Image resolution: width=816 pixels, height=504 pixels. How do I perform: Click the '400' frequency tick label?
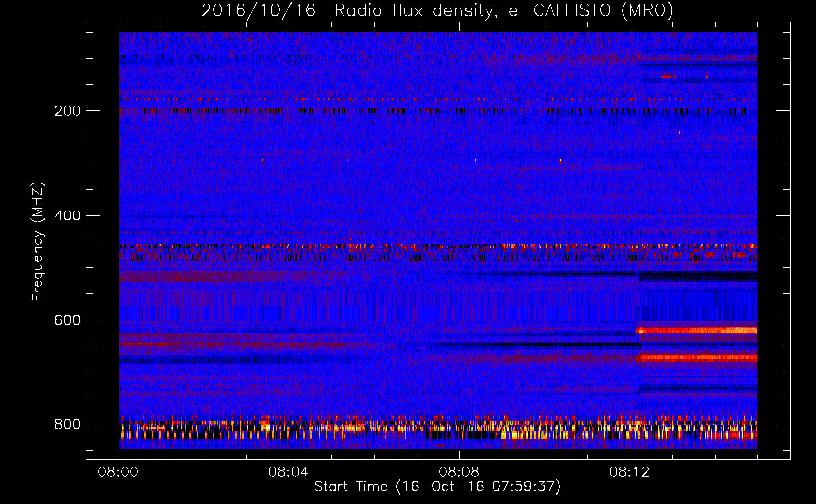coord(68,216)
